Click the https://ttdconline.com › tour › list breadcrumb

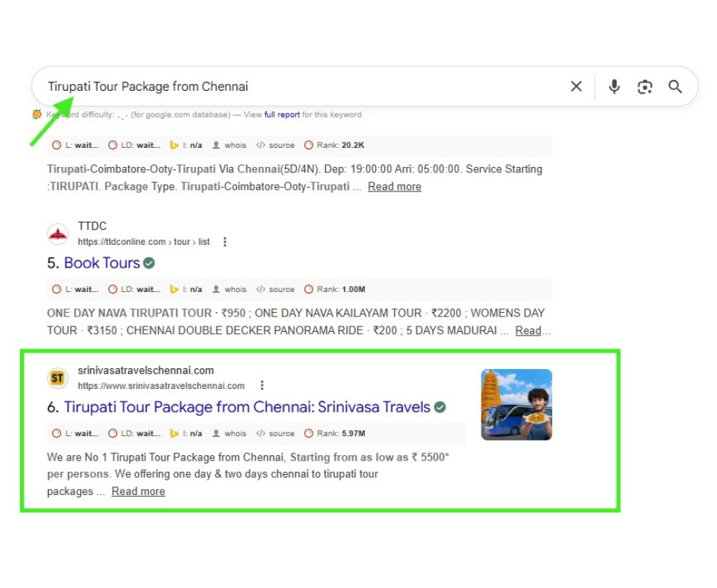[x=143, y=242]
